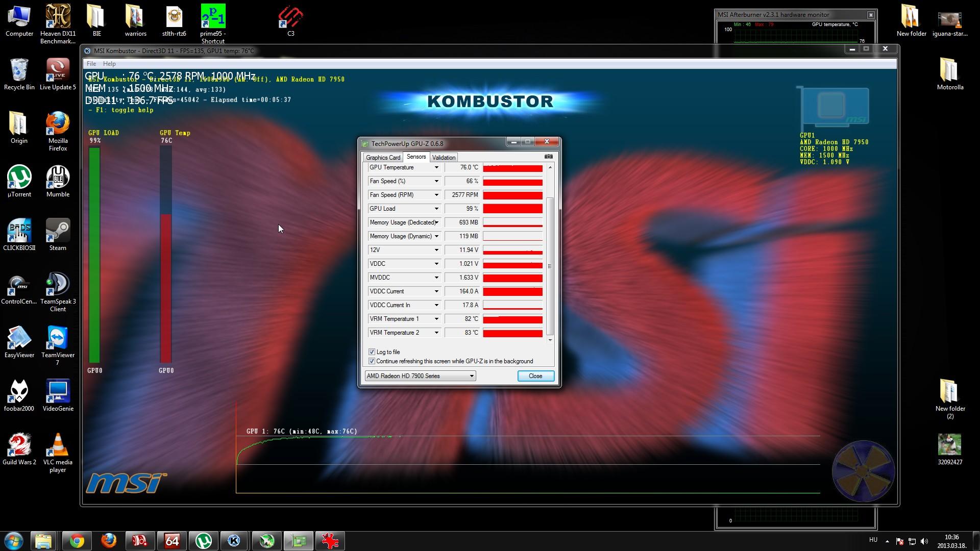Click the GPU-Z screenshot camera icon
Image resolution: width=980 pixels, height=551 pixels.
[x=548, y=157]
